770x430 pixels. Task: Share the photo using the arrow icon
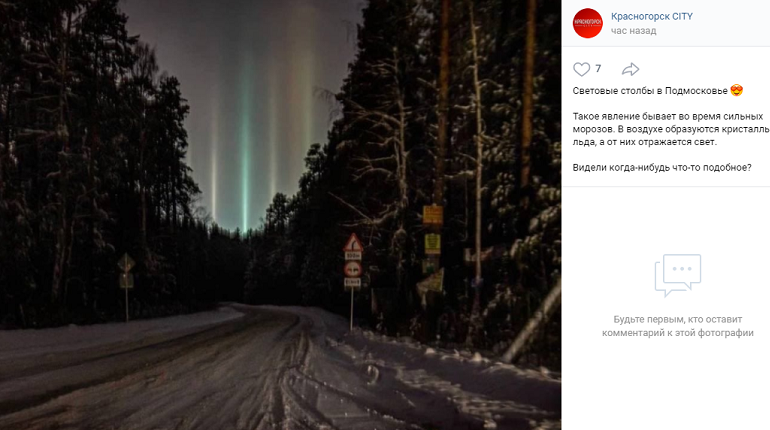point(630,69)
